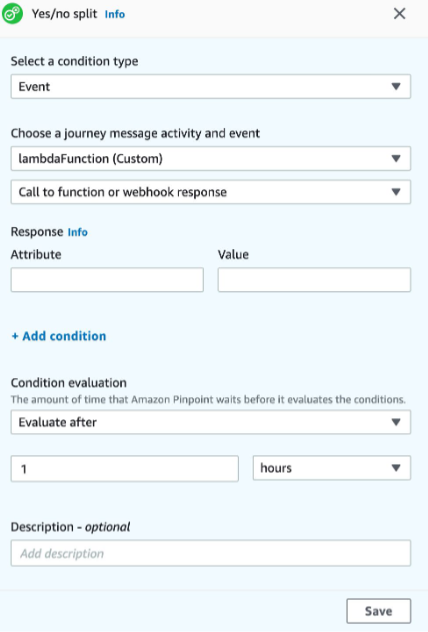Click the arrow on lambdaFunction (Custom) dropdown

coord(396,158)
